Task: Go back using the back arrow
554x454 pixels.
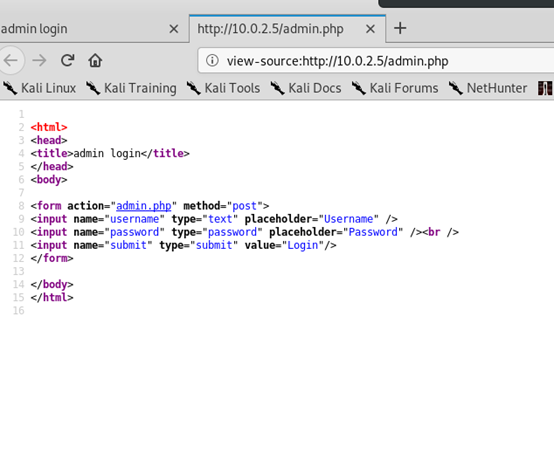Action: pyautogui.click(x=11, y=60)
